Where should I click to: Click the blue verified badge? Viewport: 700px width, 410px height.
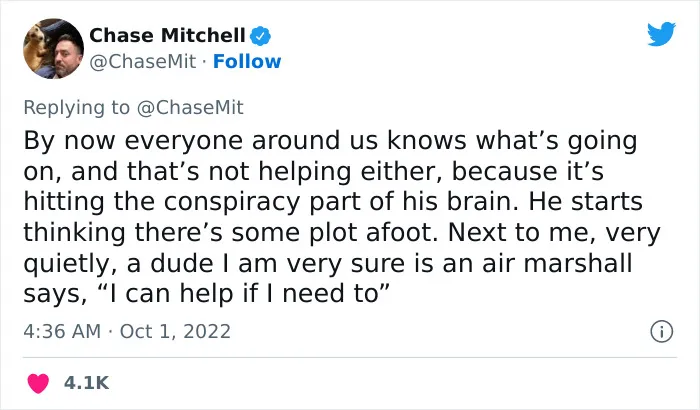(x=260, y=36)
